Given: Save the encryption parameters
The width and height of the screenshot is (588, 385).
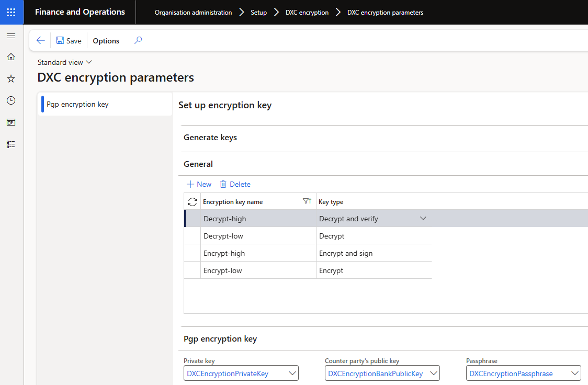Looking at the screenshot, I should 69,40.
